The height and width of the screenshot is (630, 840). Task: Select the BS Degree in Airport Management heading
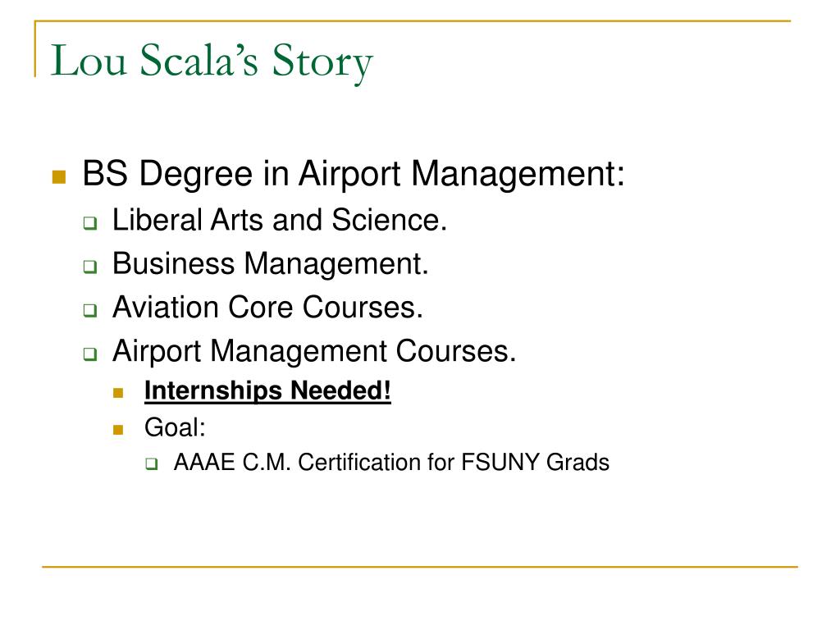pos(354,175)
